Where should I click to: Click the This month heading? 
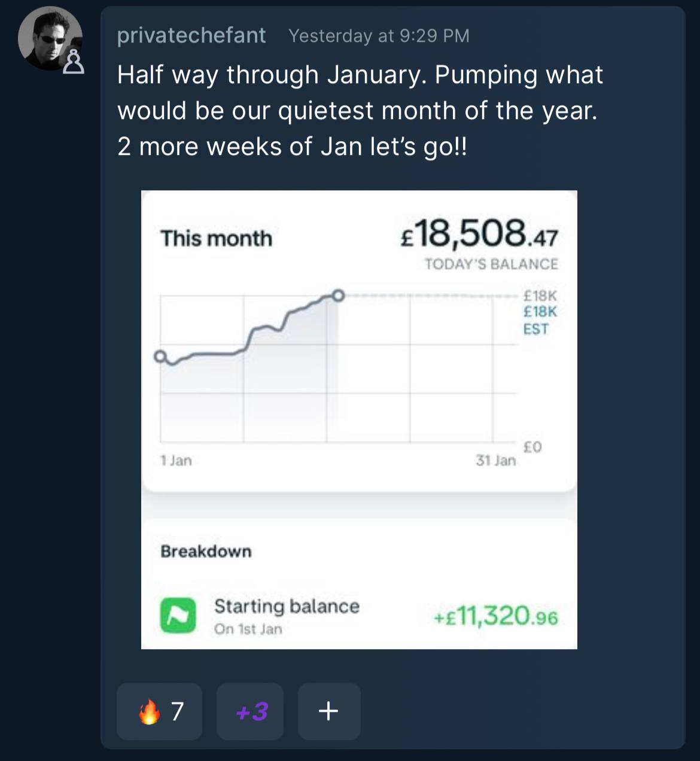(x=216, y=238)
